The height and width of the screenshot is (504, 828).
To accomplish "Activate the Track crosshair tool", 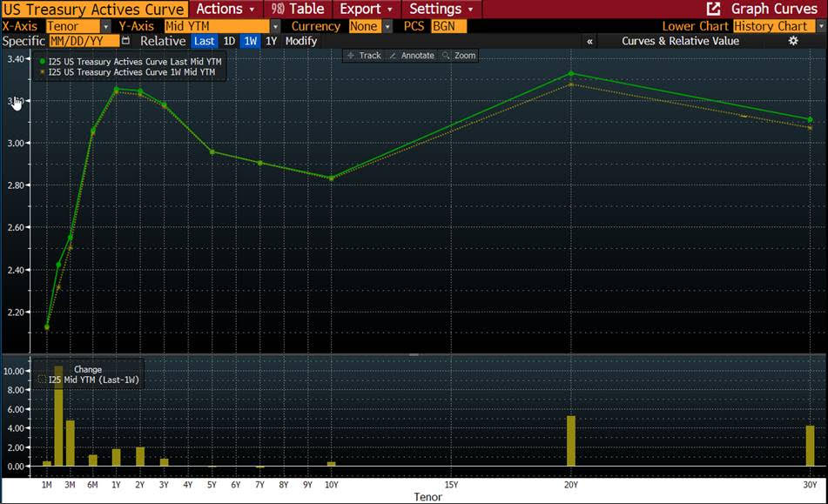I will [365, 56].
